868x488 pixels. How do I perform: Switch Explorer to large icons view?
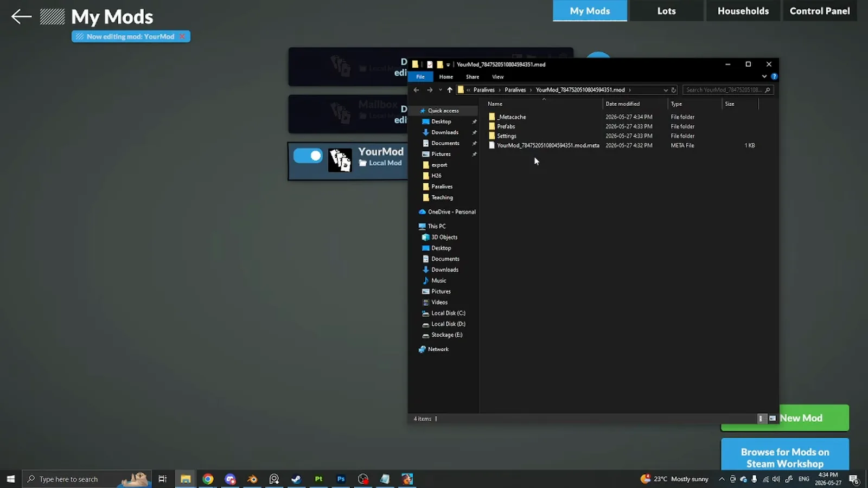click(773, 419)
